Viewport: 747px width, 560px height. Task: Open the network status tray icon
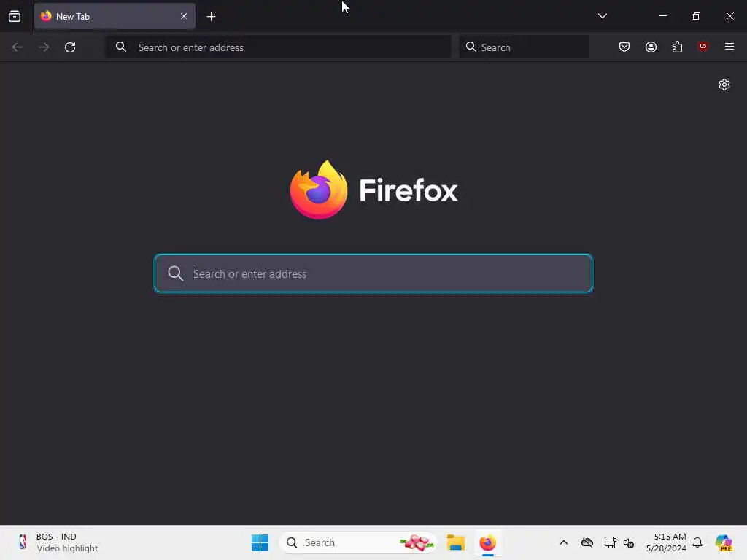point(610,542)
